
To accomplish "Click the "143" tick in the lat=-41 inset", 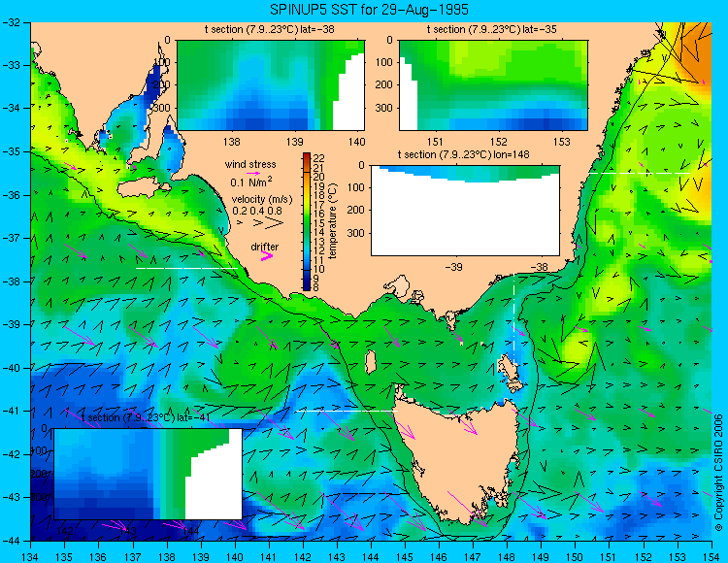I will point(128,530).
